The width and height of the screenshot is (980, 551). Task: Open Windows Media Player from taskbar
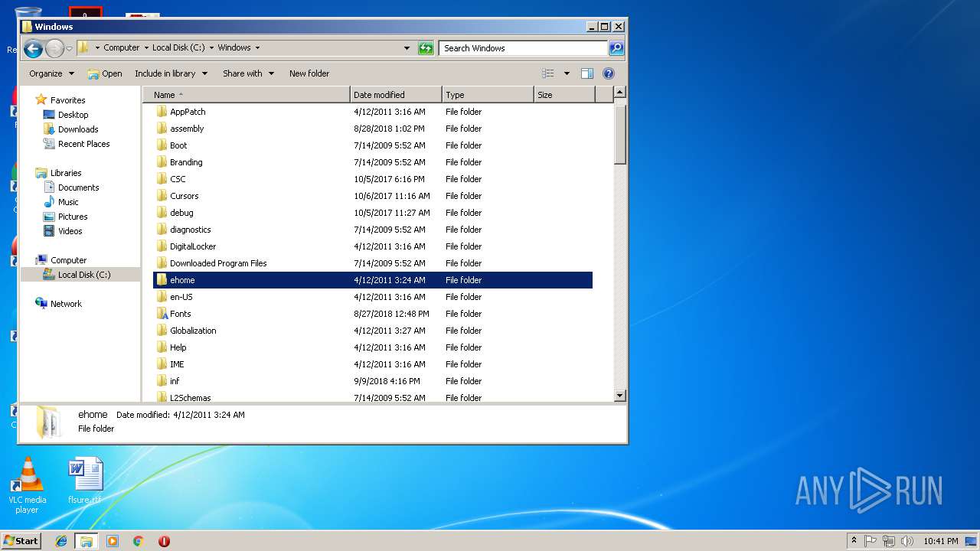pos(113,541)
